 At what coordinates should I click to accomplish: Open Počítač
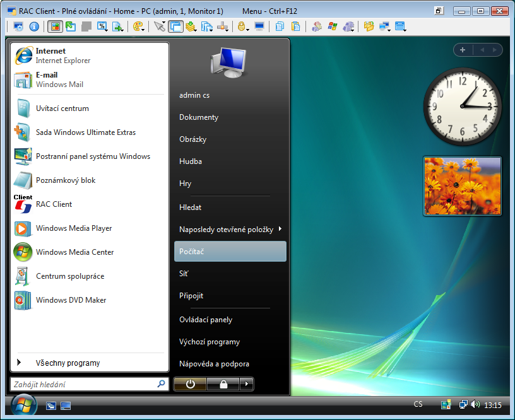point(230,252)
